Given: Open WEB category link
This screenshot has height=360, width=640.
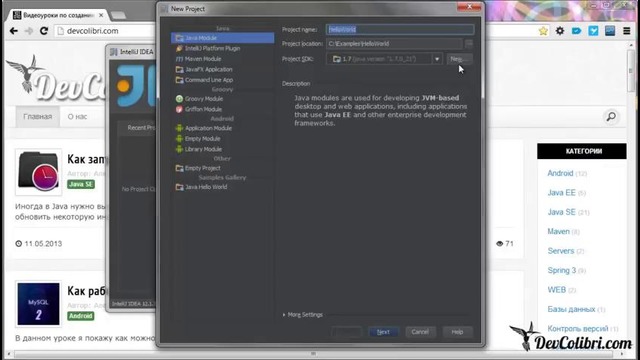Looking at the screenshot, I should coord(556,290).
